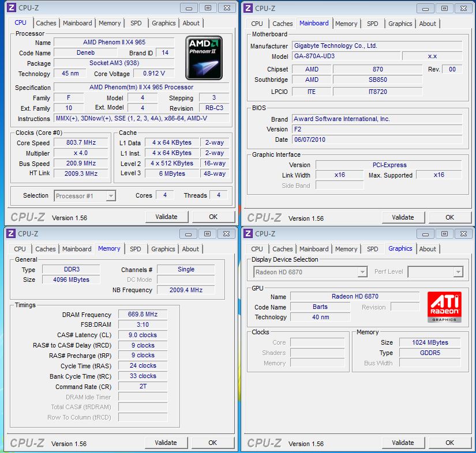
Task: Click the Package field Socket AM3 (938)
Action: pos(114,63)
